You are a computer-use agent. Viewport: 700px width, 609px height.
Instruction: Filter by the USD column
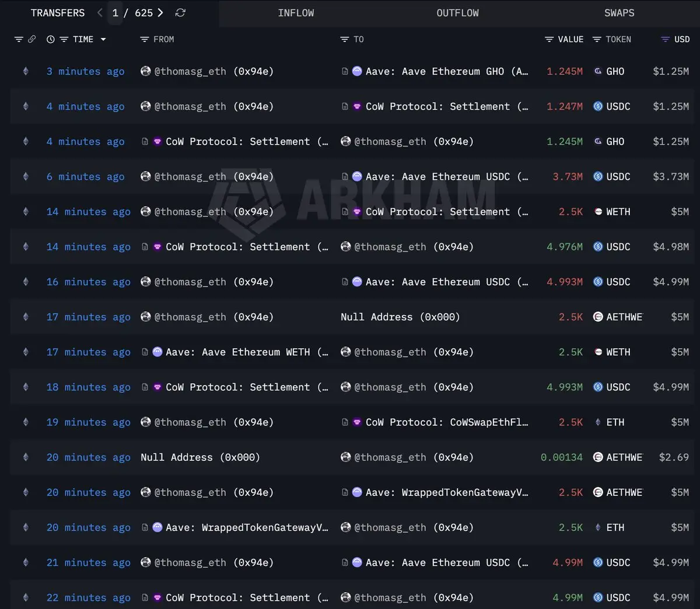665,39
